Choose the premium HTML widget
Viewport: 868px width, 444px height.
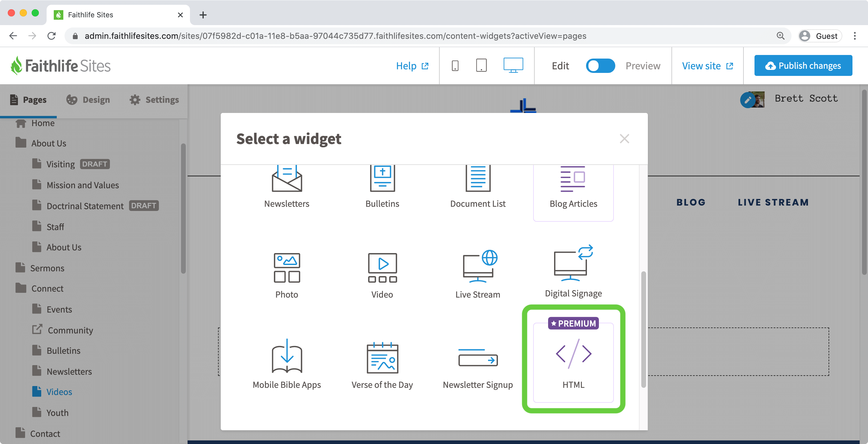573,362
